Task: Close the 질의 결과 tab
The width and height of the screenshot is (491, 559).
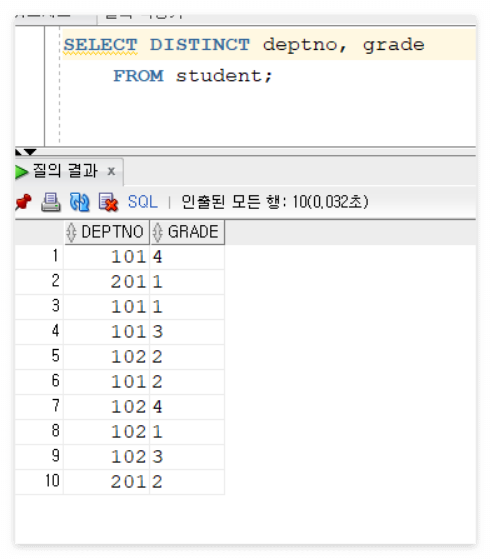Action: pos(111,171)
